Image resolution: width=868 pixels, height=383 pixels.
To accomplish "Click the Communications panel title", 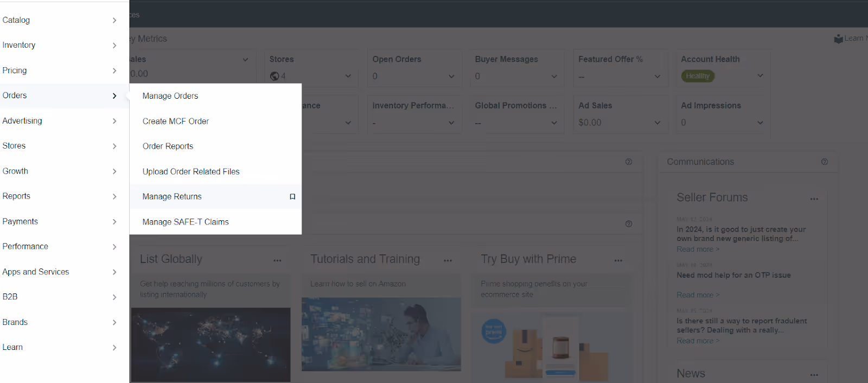I will (x=700, y=162).
